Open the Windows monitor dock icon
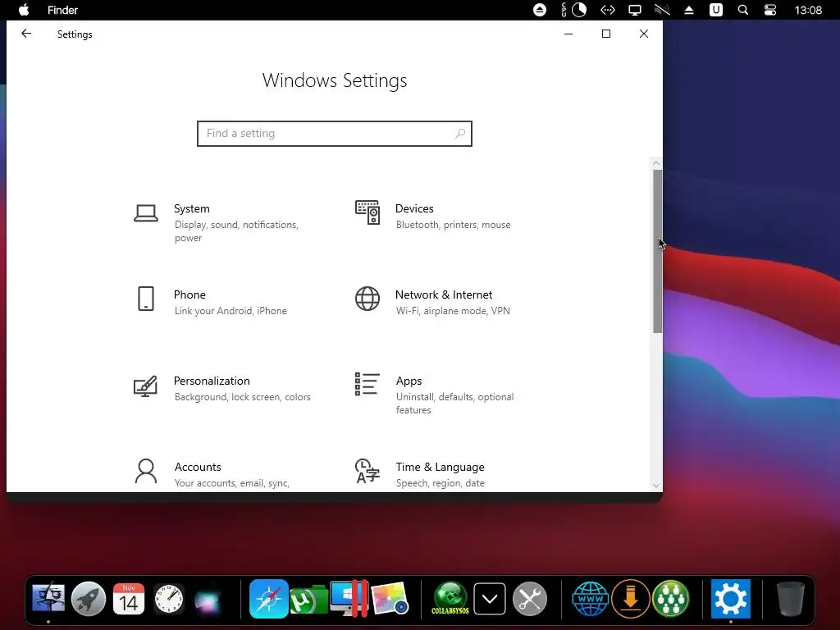 click(x=349, y=598)
